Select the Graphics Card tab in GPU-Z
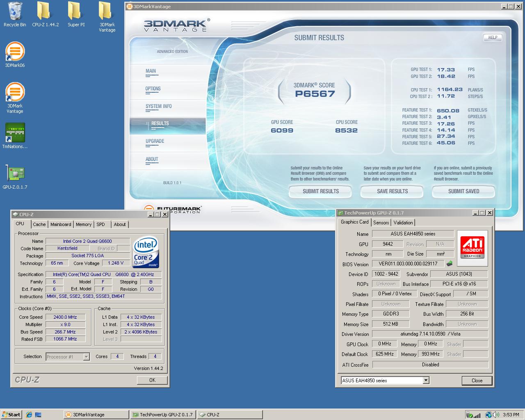525x420 pixels. tap(355, 222)
